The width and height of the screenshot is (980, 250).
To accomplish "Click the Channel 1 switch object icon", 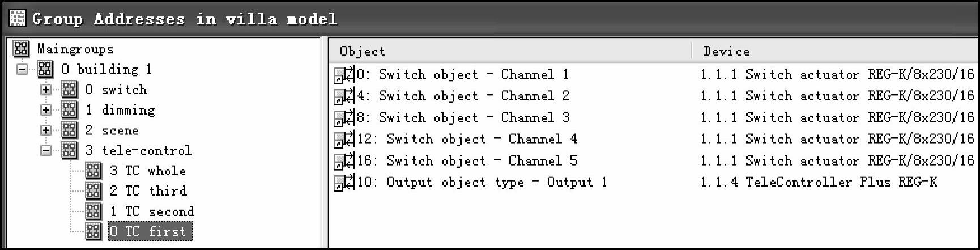I will (x=344, y=75).
